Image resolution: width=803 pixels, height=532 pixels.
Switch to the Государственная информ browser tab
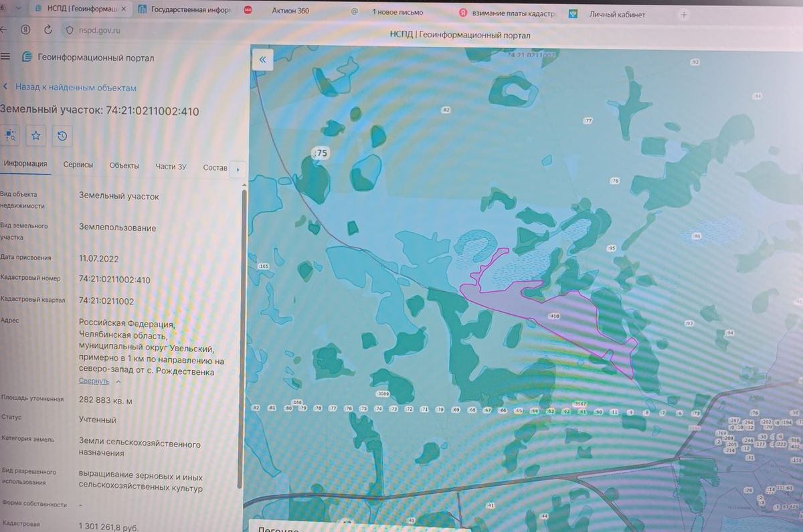tap(184, 11)
